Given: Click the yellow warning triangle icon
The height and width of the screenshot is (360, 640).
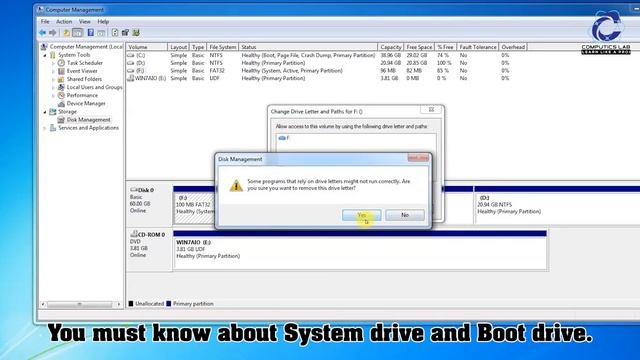Looking at the screenshot, I should [x=236, y=186].
